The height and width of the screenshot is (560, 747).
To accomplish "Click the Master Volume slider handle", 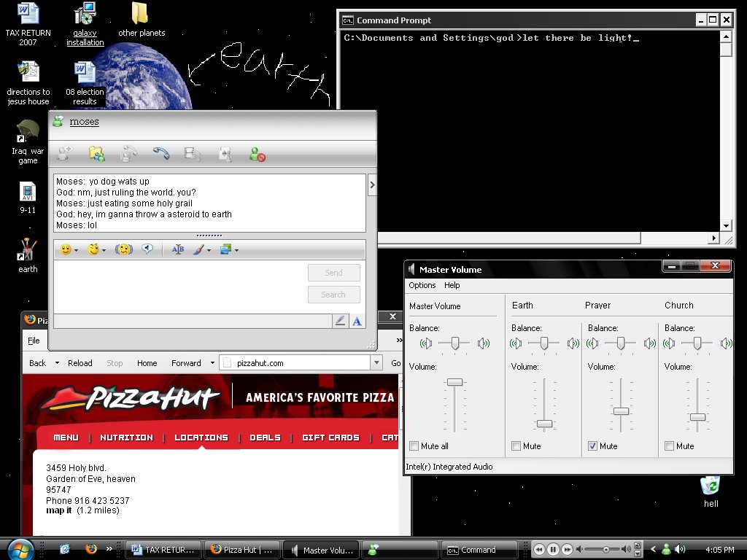I will (x=454, y=382).
